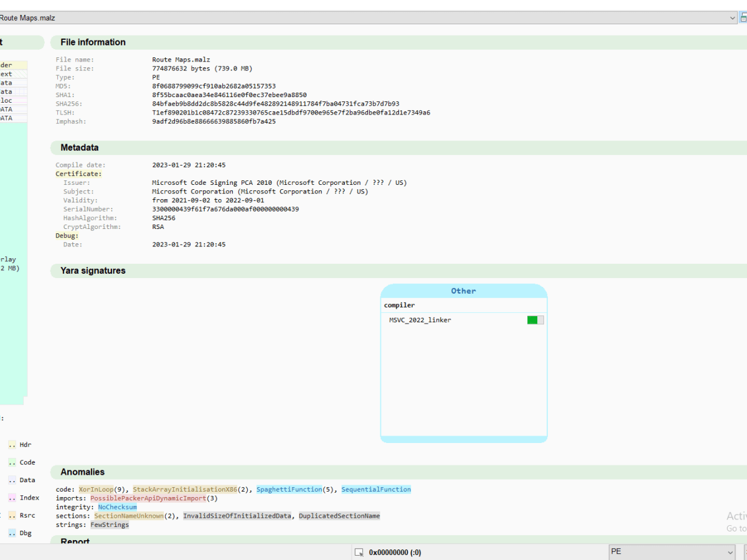Click the Dbg legend color icon
Viewport: 747px width, 560px height.
point(12,533)
